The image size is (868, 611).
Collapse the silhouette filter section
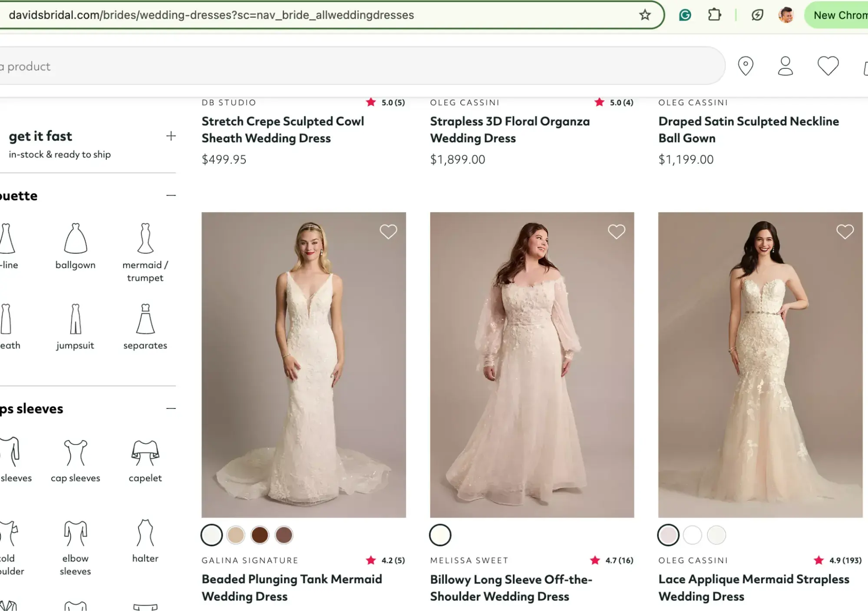[171, 196]
